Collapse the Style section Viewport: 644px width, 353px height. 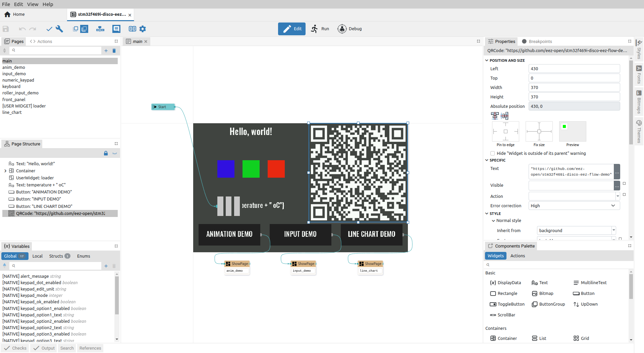click(487, 214)
